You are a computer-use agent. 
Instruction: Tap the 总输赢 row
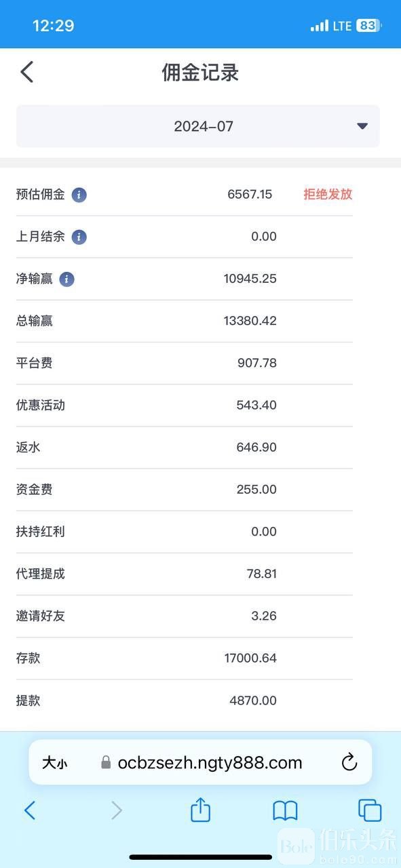click(x=185, y=321)
